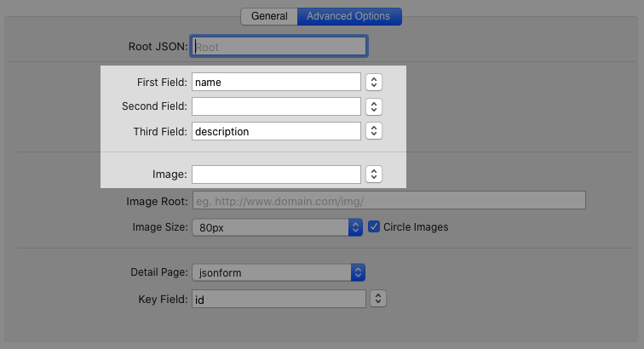The width and height of the screenshot is (644, 349).
Task: Switch to the General tab
Action: pyautogui.click(x=268, y=16)
